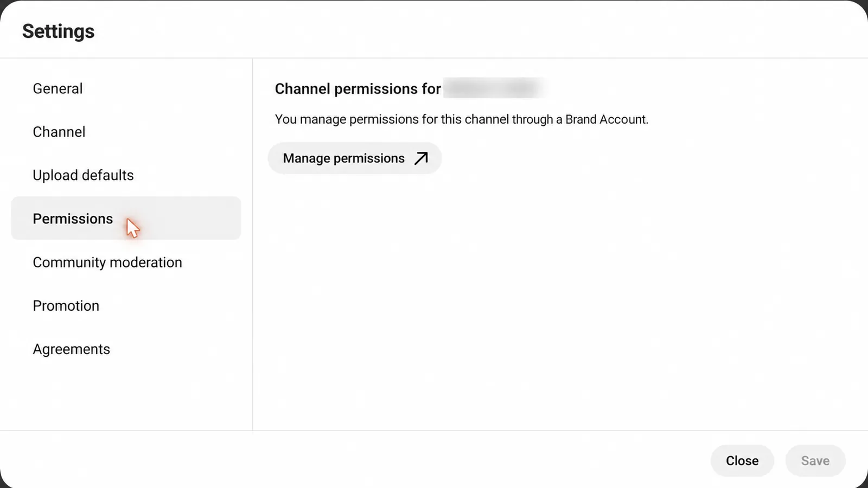The width and height of the screenshot is (868, 488).
Task: Click the Channel permissions for heading
Action: pyautogui.click(x=358, y=89)
